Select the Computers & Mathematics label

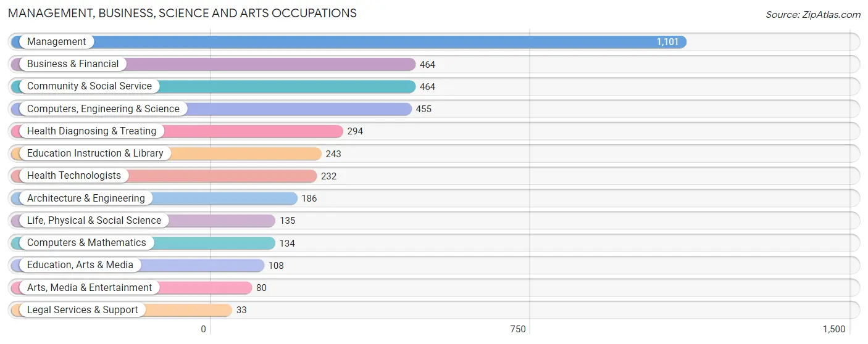(x=86, y=243)
